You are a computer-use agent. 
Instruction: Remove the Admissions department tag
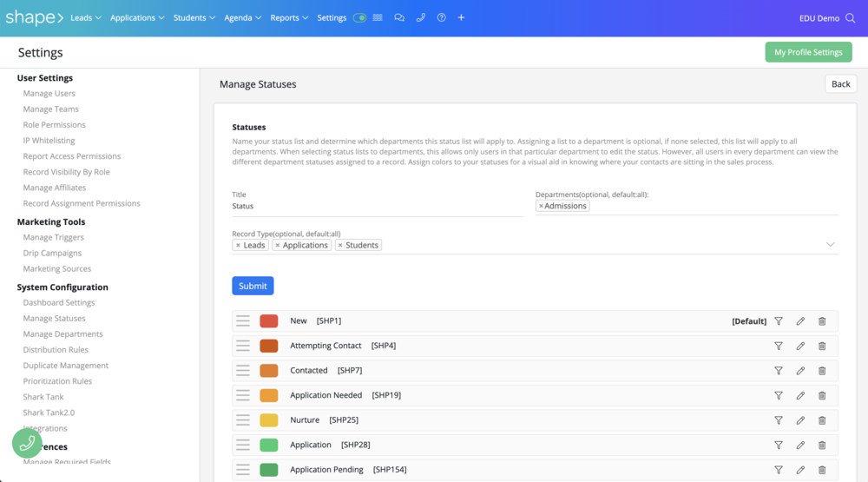point(541,206)
